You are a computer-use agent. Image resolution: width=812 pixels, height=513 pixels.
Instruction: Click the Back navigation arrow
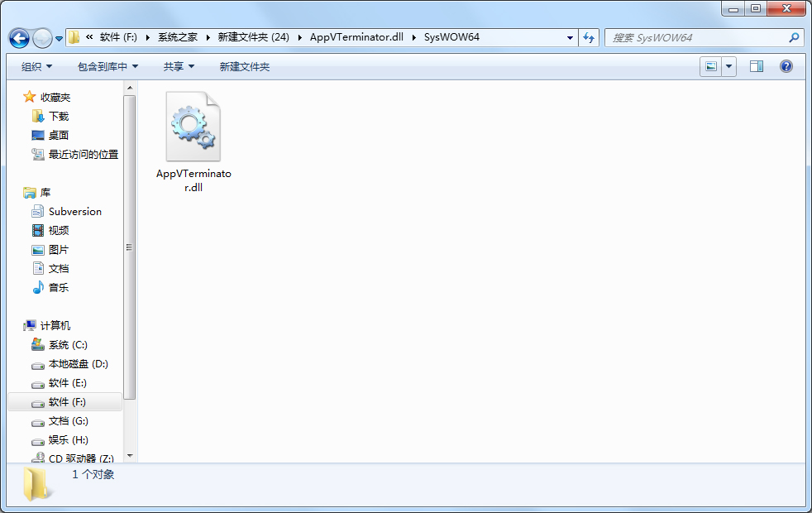tap(18, 38)
